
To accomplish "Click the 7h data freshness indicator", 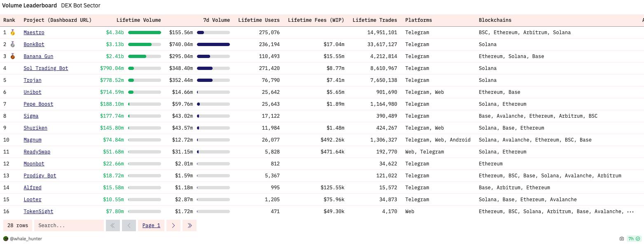I will click(x=634, y=239).
